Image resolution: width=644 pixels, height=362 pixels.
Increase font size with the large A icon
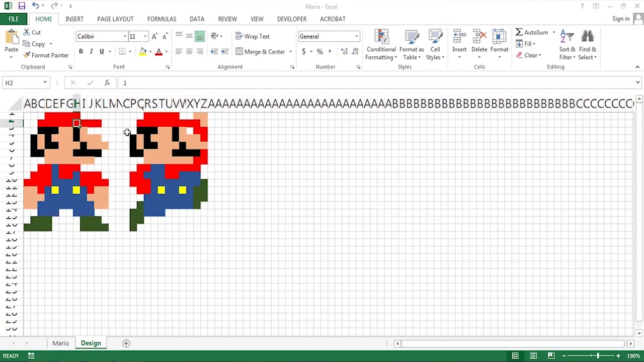[154, 36]
